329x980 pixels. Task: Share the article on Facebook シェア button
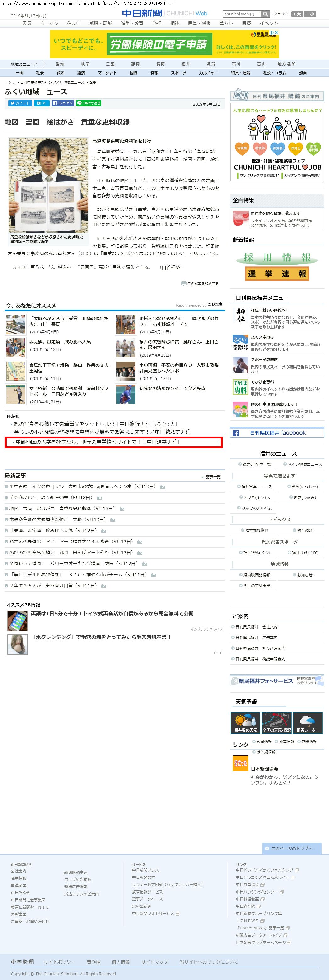pos(62,103)
